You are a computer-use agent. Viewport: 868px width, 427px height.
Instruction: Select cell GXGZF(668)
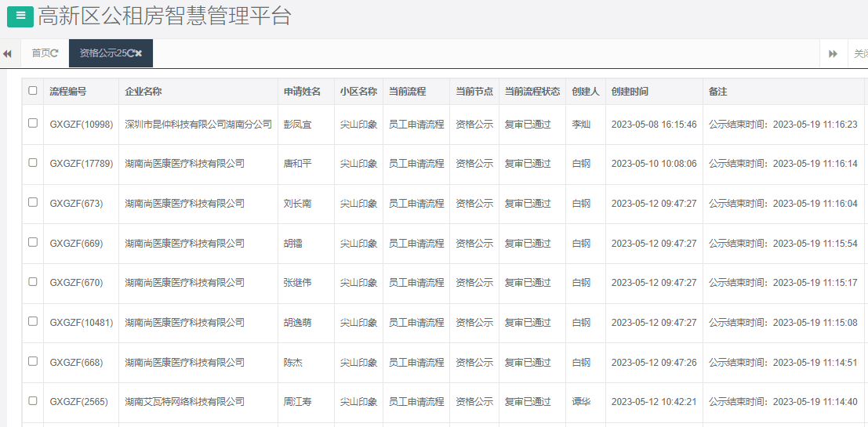coord(76,362)
